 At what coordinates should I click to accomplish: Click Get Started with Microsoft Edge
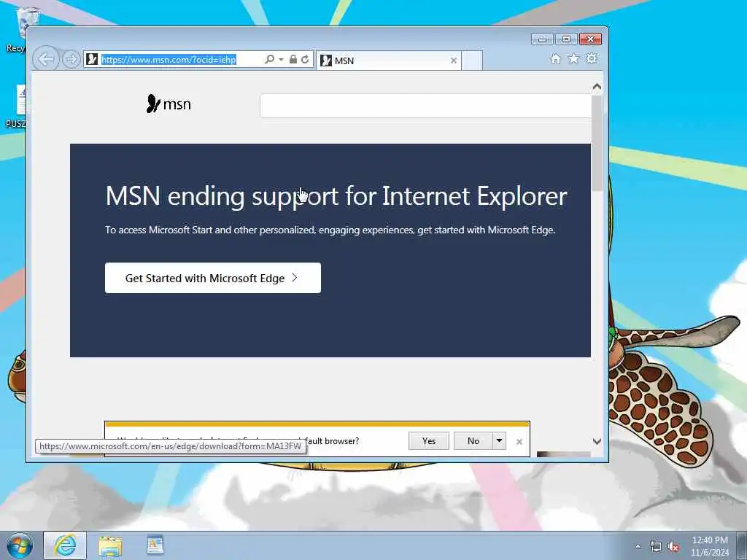tap(213, 278)
